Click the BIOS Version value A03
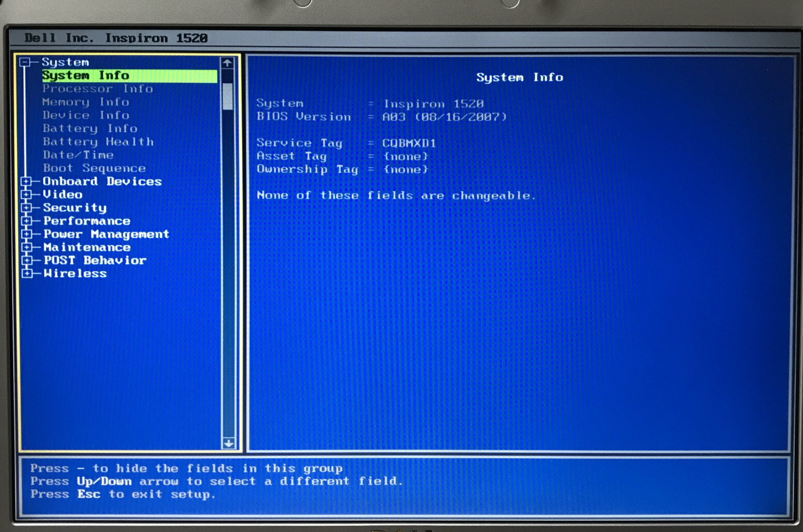Viewport: 803px width, 532px height. click(x=444, y=117)
